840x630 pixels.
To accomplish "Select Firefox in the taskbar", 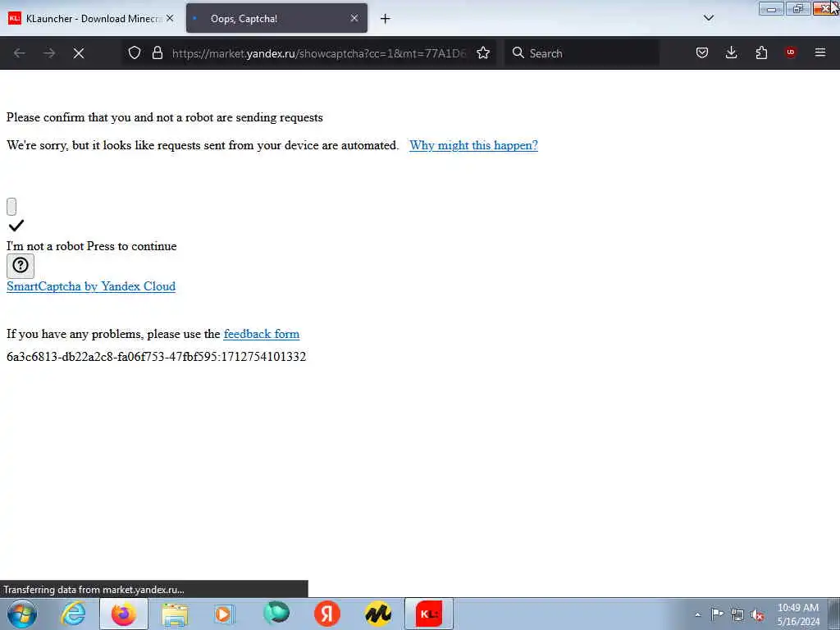I will (124, 614).
